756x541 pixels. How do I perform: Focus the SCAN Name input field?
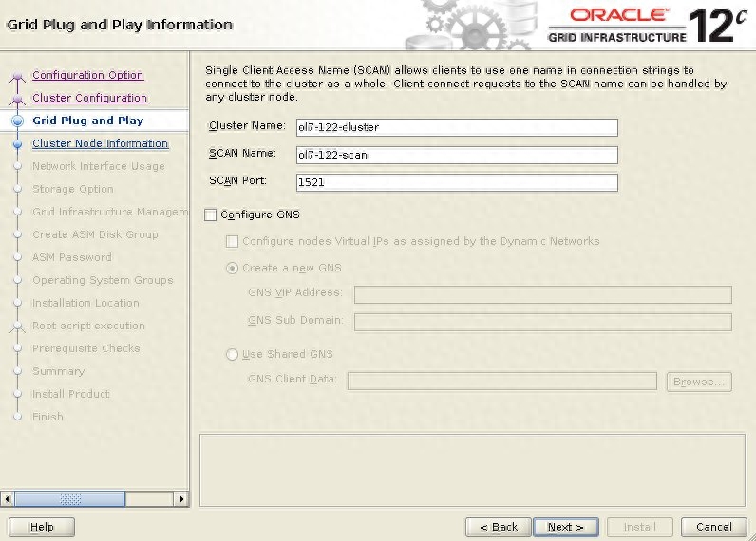tap(456, 155)
